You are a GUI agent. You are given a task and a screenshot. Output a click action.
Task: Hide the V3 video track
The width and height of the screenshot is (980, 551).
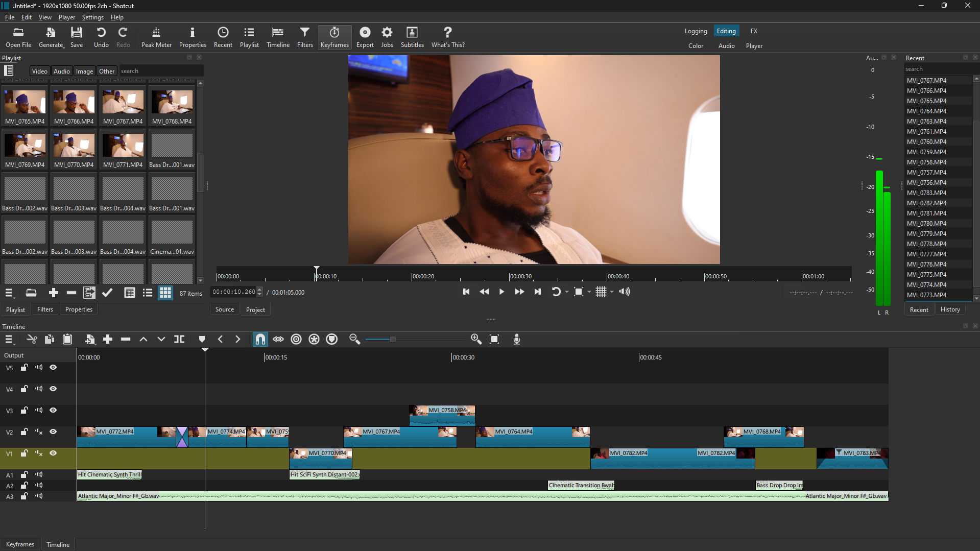pos(53,410)
